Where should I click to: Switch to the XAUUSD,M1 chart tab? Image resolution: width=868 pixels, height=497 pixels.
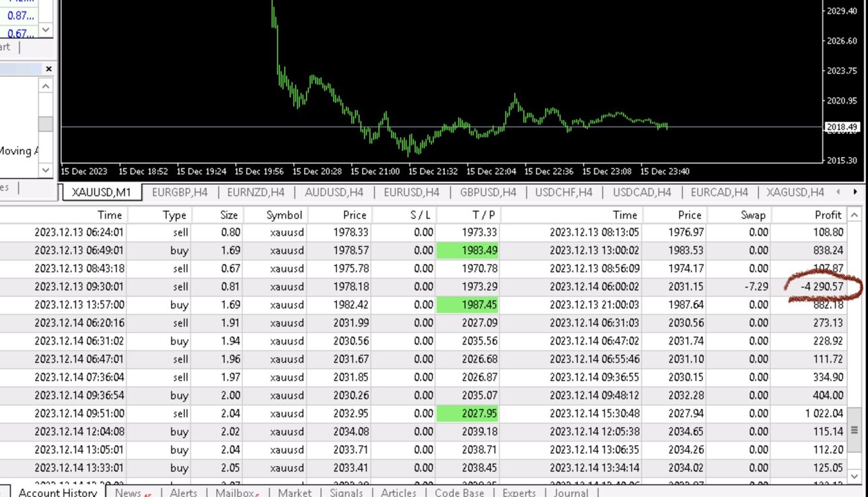102,192
